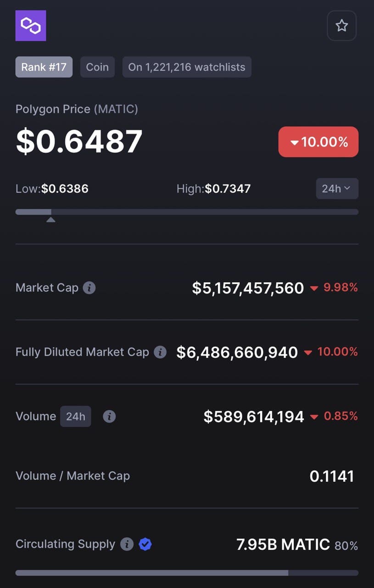374x588 pixels.
Task: Open Market Cap info icon
Action: [89, 288]
